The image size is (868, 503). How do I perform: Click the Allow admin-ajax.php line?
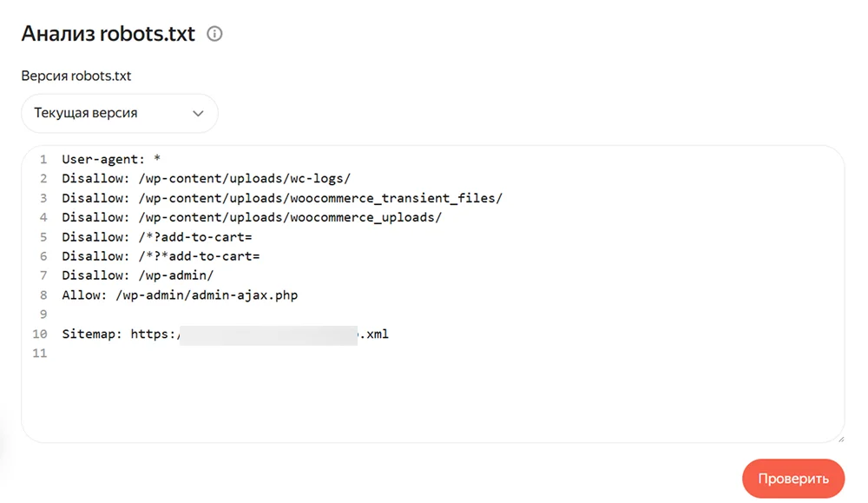[x=180, y=295]
